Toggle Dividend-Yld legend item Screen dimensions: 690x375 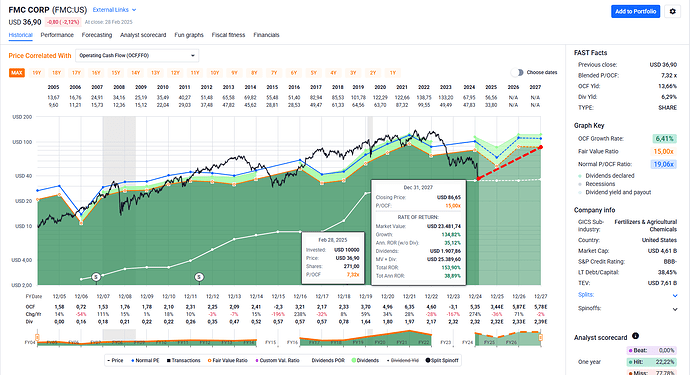pos(403,360)
